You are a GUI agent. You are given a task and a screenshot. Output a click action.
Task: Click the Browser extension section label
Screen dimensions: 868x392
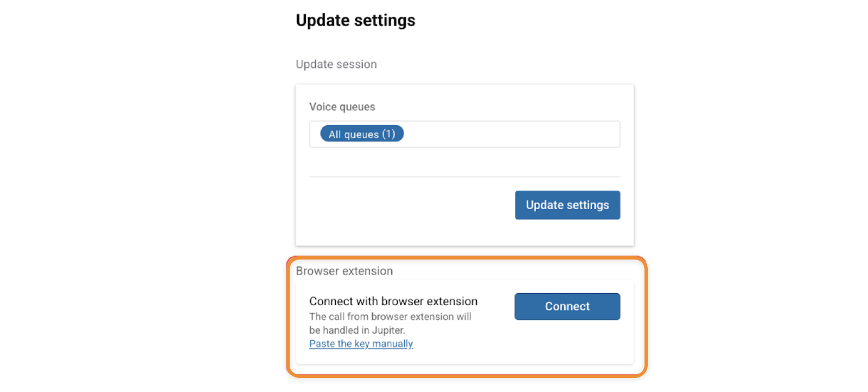click(x=344, y=271)
